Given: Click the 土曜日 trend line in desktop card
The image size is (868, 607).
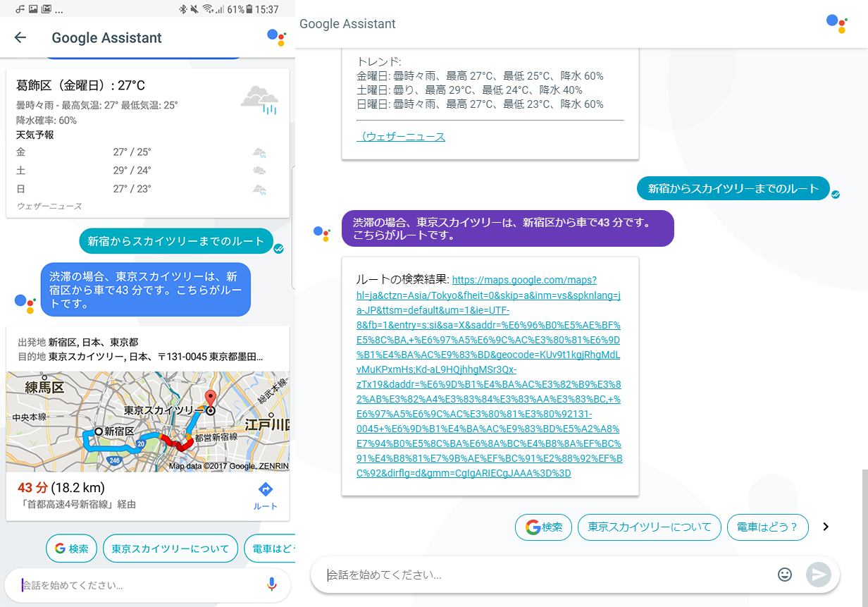Looking at the screenshot, I should pos(470,90).
